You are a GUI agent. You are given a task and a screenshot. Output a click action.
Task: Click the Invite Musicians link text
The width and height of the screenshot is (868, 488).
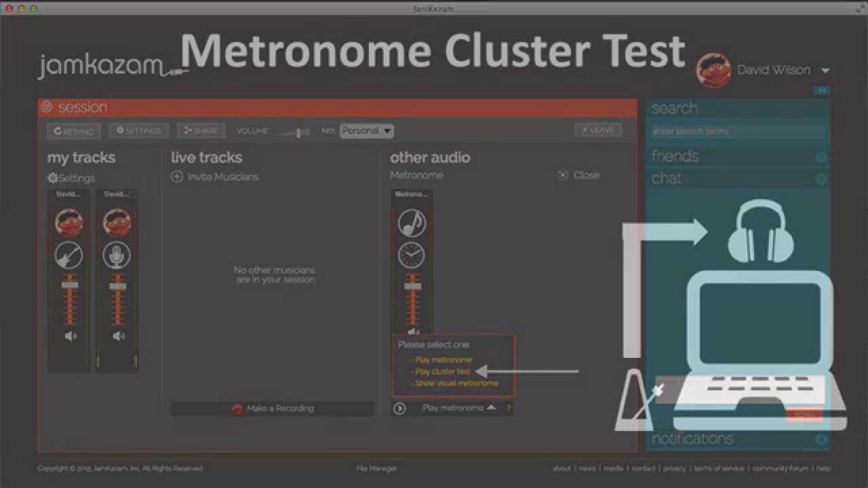click(223, 177)
